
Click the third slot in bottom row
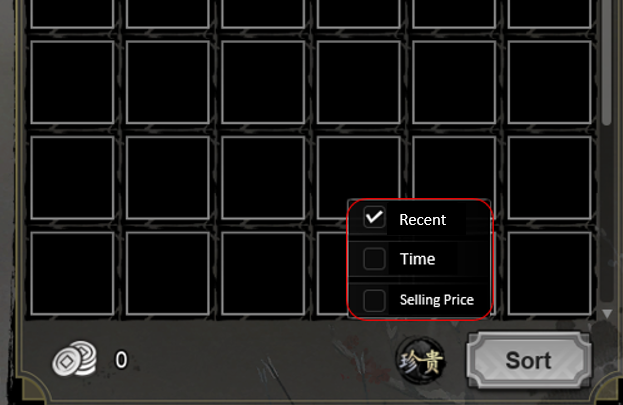click(x=263, y=273)
